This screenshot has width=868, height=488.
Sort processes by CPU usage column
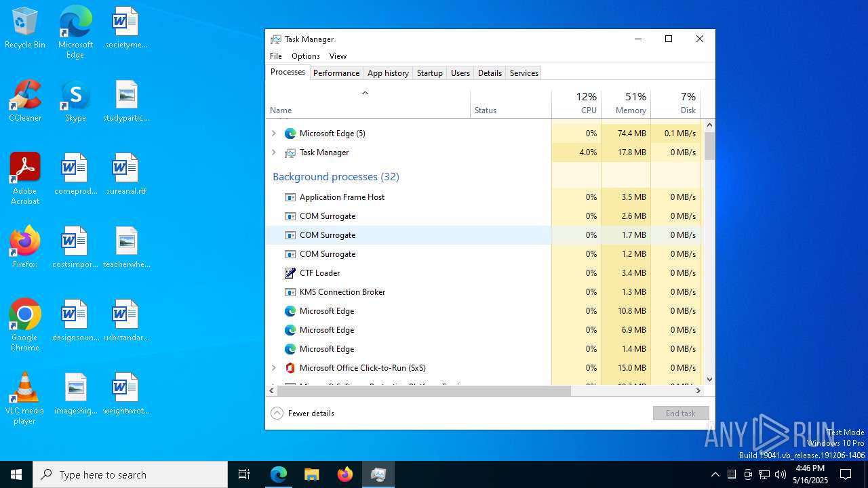click(x=576, y=104)
